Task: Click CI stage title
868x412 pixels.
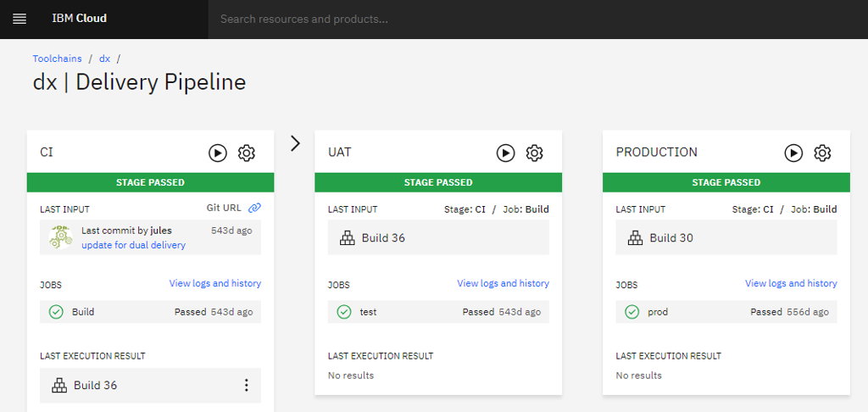Action: pos(47,152)
